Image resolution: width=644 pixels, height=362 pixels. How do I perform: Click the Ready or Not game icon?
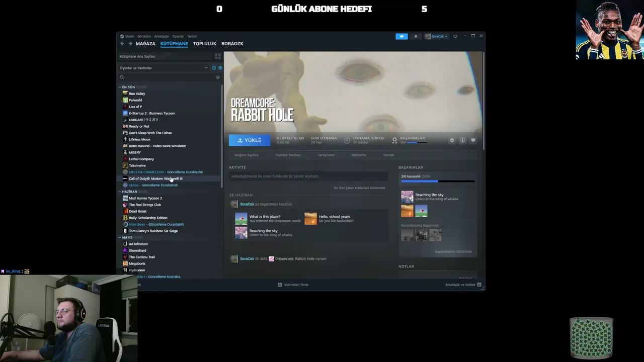125,126
